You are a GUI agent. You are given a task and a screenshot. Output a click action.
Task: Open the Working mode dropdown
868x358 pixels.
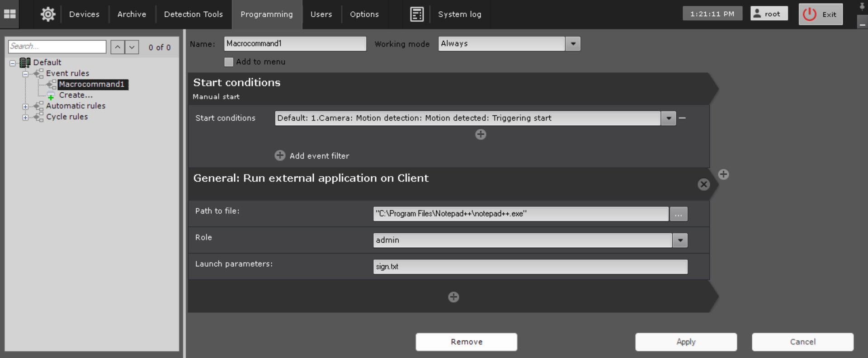tap(573, 44)
